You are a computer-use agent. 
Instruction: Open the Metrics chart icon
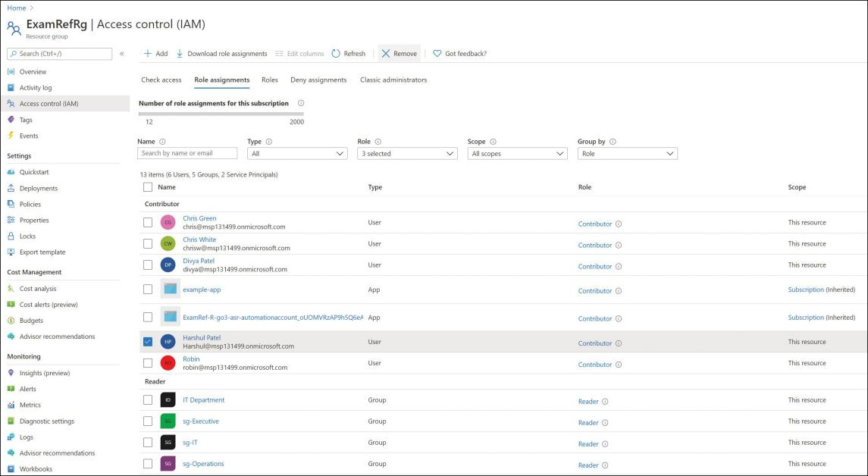tap(11, 406)
